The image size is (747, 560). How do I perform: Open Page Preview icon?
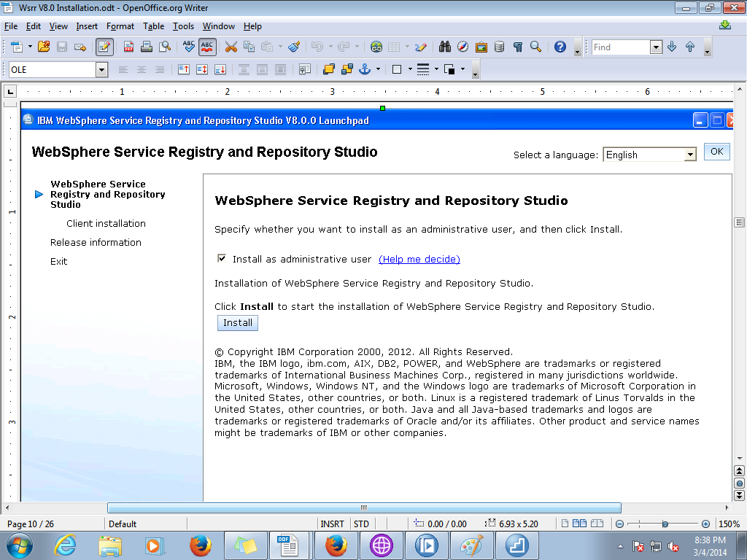click(x=165, y=47)
